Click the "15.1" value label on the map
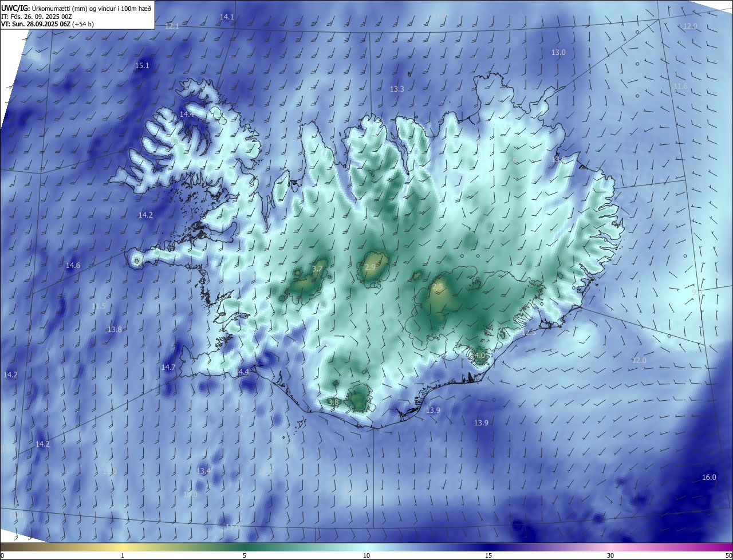This screenshot has height=560, width=733. pyautogui.click(x=142, y=66)
